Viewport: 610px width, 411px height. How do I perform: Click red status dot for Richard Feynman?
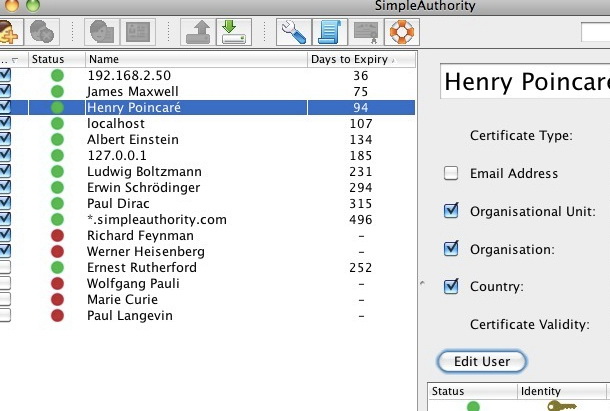[x=57, y=235]
